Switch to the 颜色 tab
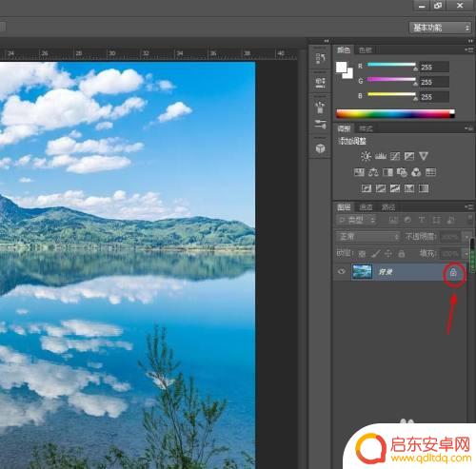This screenshot has width=476, height=469. 344,50
